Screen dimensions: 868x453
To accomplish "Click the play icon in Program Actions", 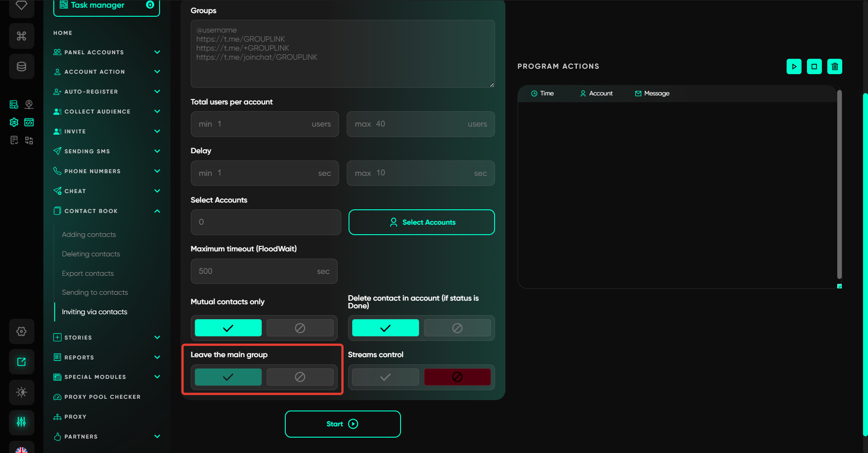I will (794, 66).
